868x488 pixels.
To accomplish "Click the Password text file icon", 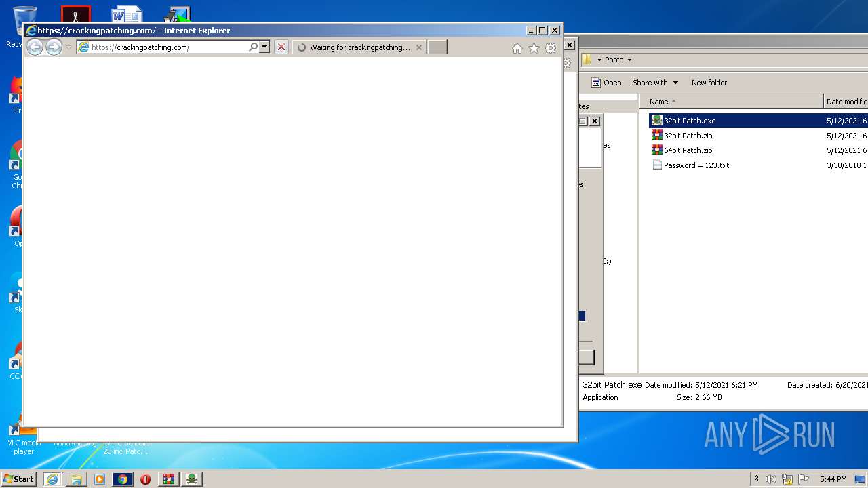I will click(656, 165).
